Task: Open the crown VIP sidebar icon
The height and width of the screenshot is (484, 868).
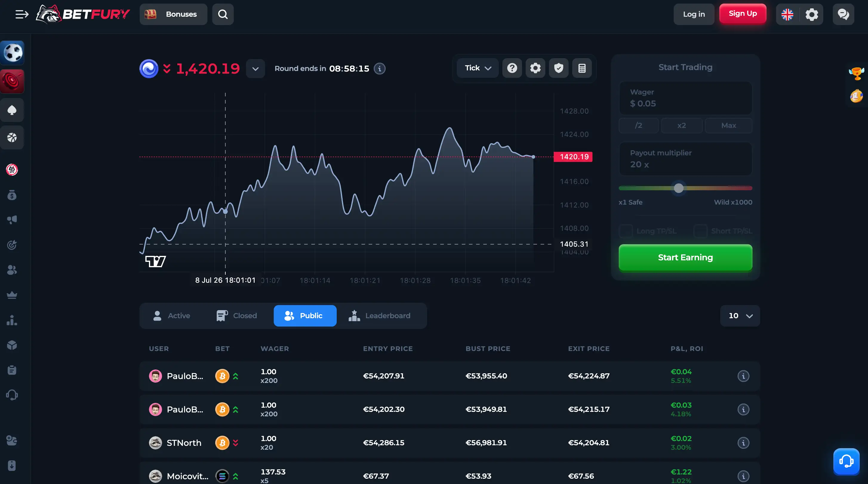Action: [12, 295]
